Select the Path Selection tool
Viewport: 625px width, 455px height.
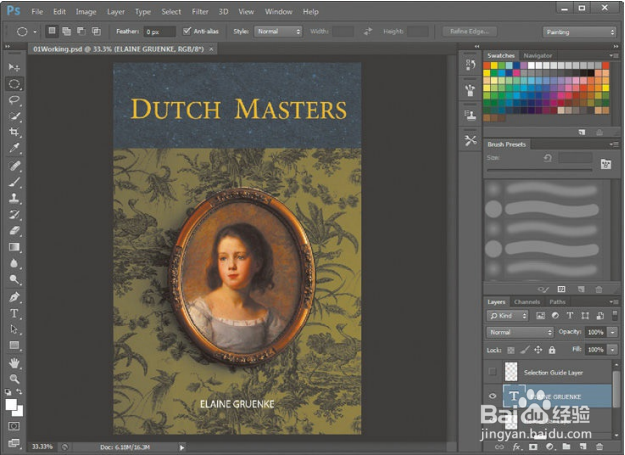(x=14, y=329)
